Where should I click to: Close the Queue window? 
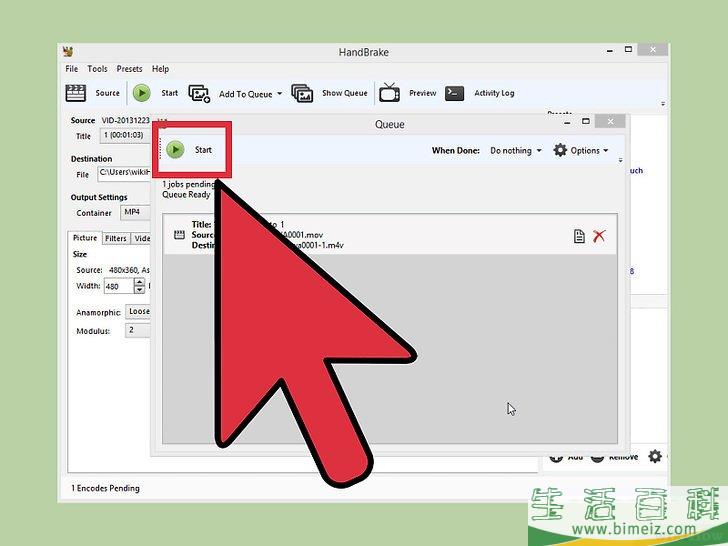point(610,122)
